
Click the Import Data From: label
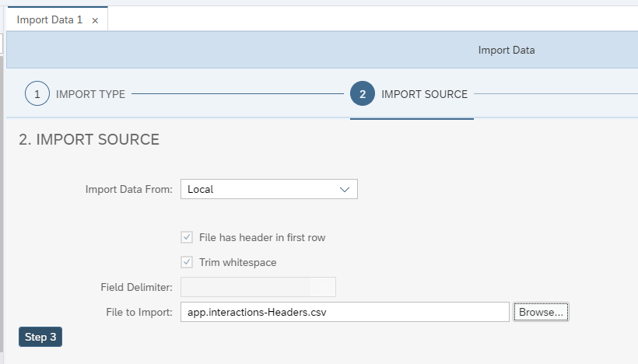(128, 190)
